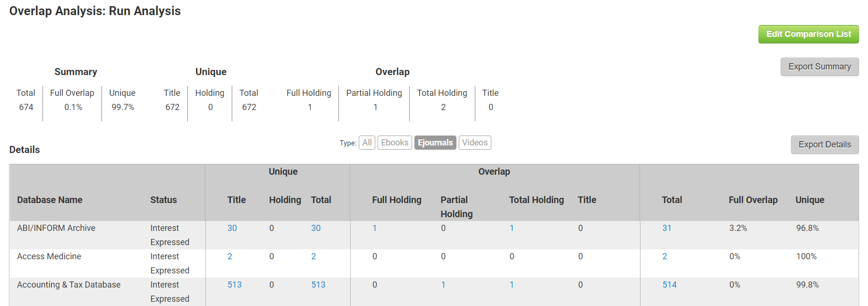View ABI/INFORM Archive Total Holding overlap link
This screenshot has height=306, width=868.
click(x=512, y=228)
